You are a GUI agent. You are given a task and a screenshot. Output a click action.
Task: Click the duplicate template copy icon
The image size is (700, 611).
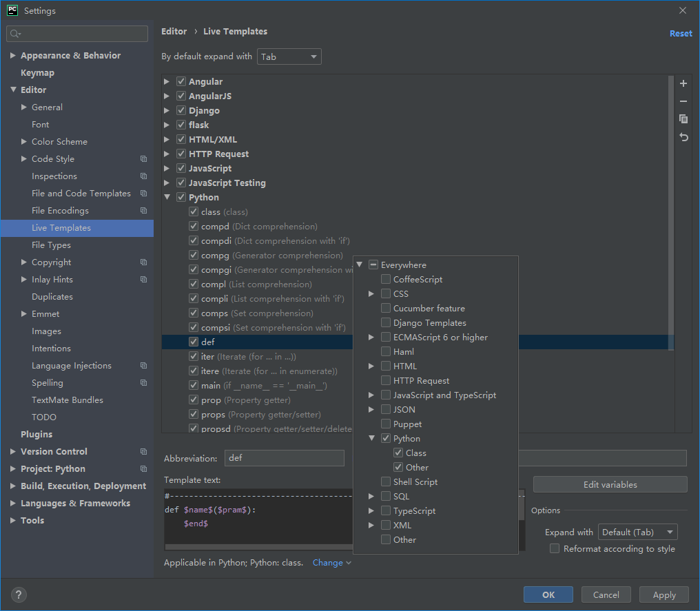(683, 118)
